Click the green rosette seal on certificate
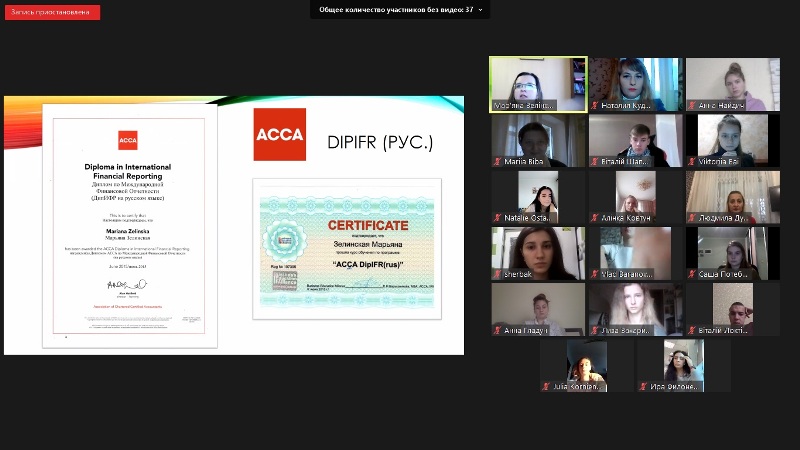The image size is (800, 450). click(285, 239)
